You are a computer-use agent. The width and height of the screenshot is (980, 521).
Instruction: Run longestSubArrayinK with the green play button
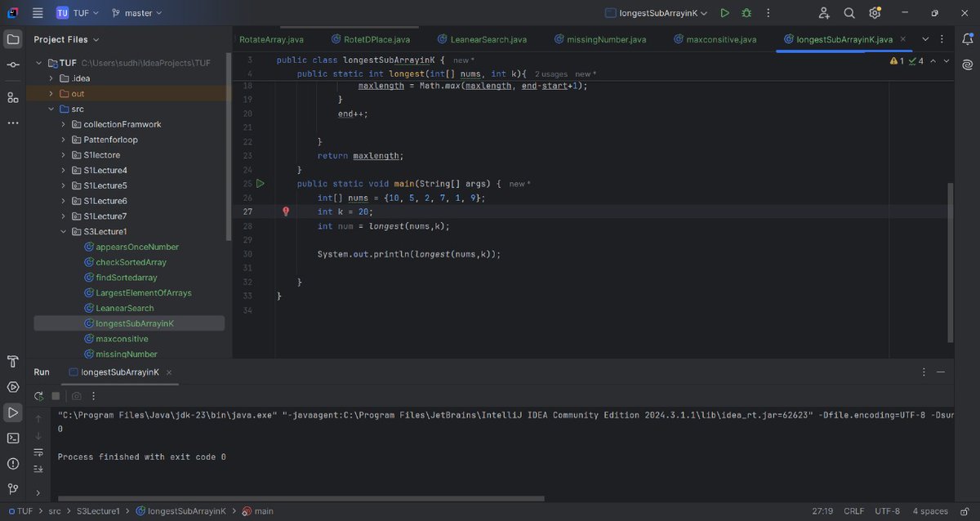(x=724, y=13)
